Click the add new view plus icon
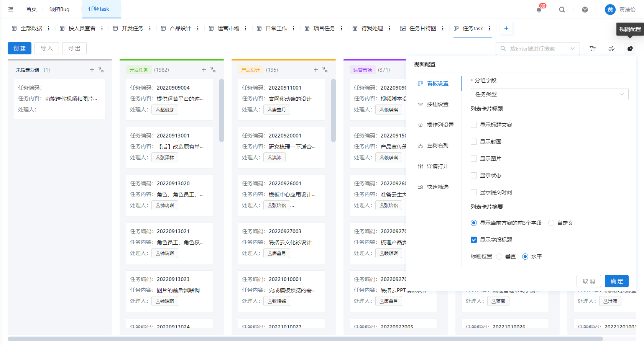Image resolution: width=644 pixels, height=345 pixels. [x=506, y=28]
